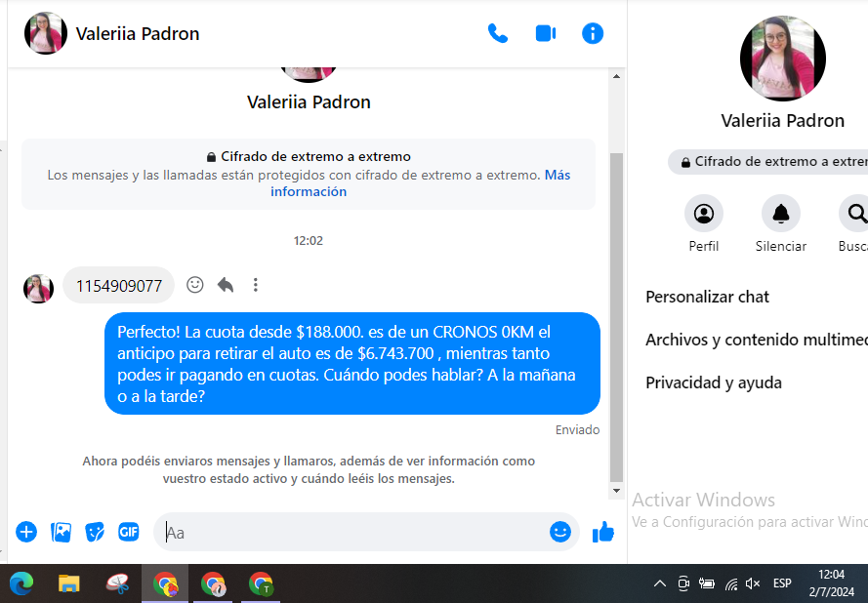Choose a sticker from the sticker icon

point(95,532)
